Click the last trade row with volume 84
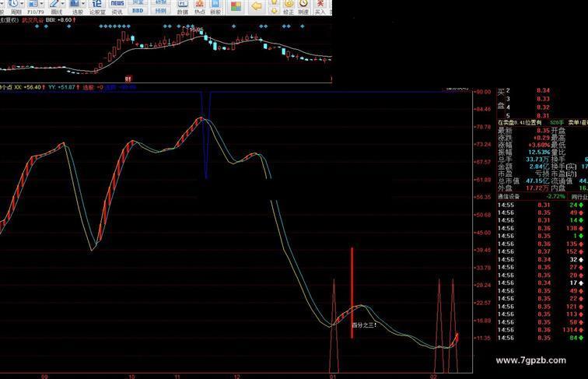Image resolution: width=588 pixels, height=379 pixels. tap(541, 338)
